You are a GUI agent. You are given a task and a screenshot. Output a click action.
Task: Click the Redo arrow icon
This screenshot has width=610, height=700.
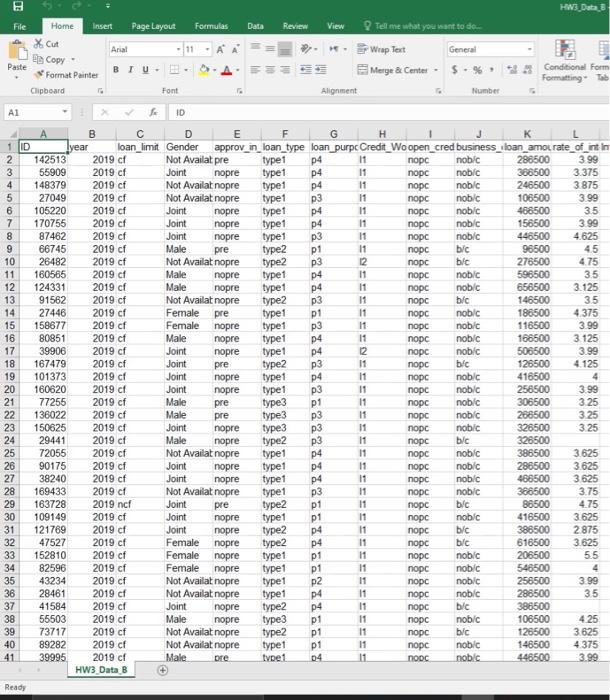tap(75, 6)
